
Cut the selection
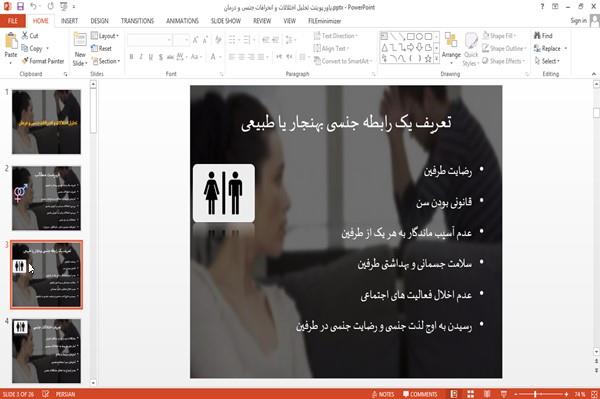pyautogui.click(x=30, y=36)
